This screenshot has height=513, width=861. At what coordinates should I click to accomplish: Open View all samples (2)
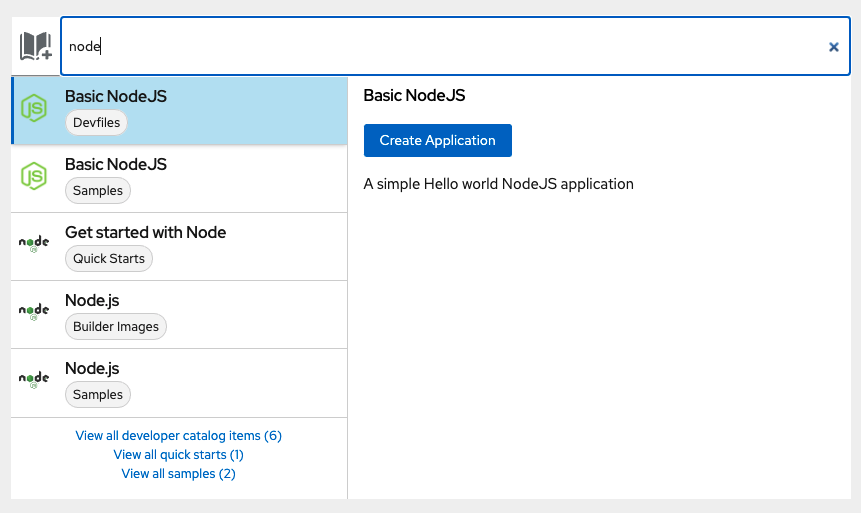pos(178,473)
